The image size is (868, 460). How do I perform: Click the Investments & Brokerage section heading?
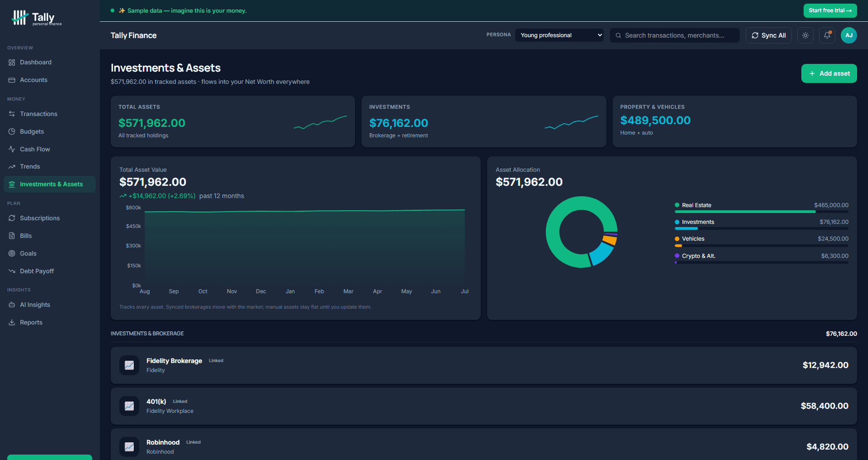coord(147,334)
